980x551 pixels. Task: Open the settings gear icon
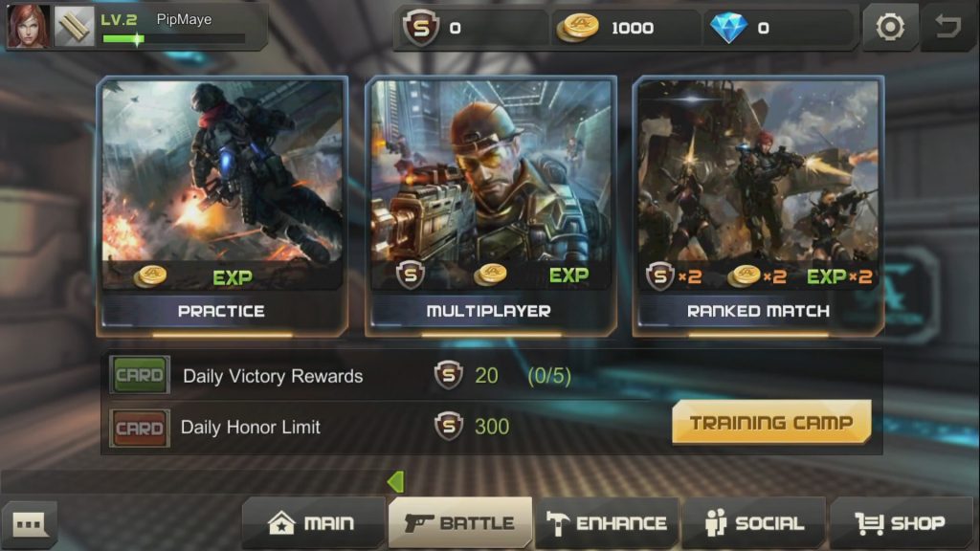coord(890,27)
